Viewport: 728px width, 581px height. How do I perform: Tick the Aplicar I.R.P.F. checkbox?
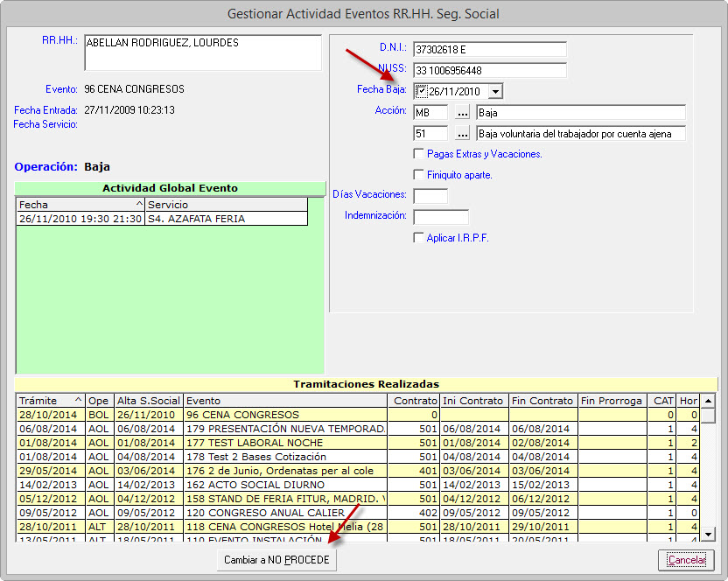[x=418, y=238]
